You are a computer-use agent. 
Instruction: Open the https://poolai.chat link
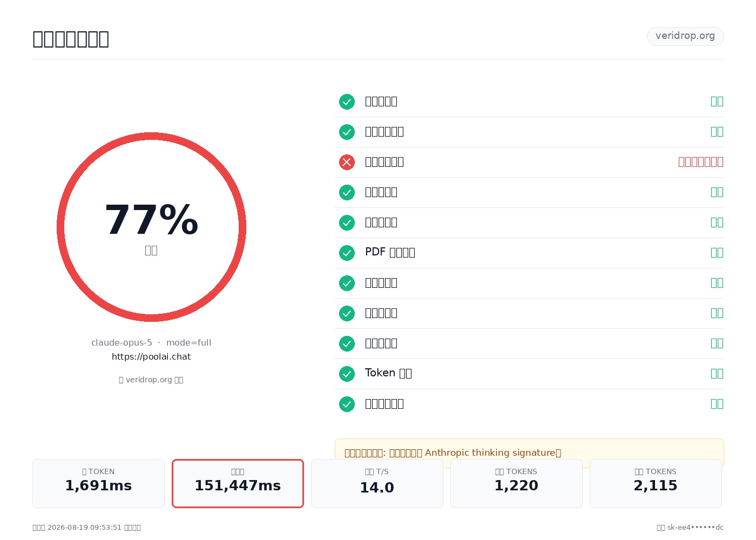click(151, 357)
